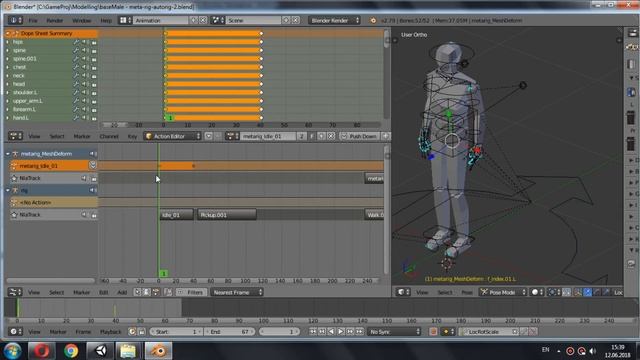The width and height of the screenshot is (640, 360).
Task: Select the Pickup.001 NLA strip
Action: click(227, 215)
